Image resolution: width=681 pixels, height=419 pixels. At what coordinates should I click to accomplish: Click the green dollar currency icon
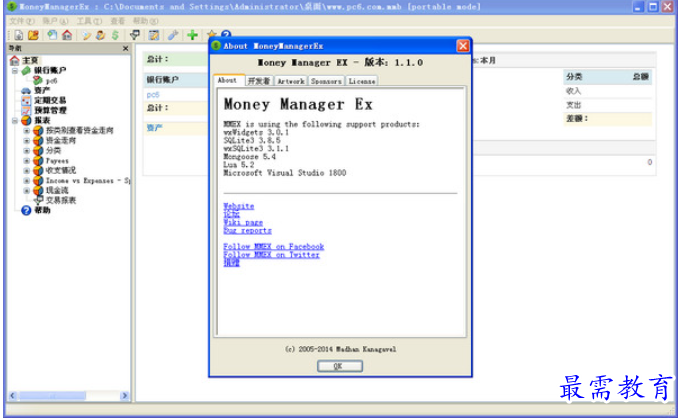(115, 35)
